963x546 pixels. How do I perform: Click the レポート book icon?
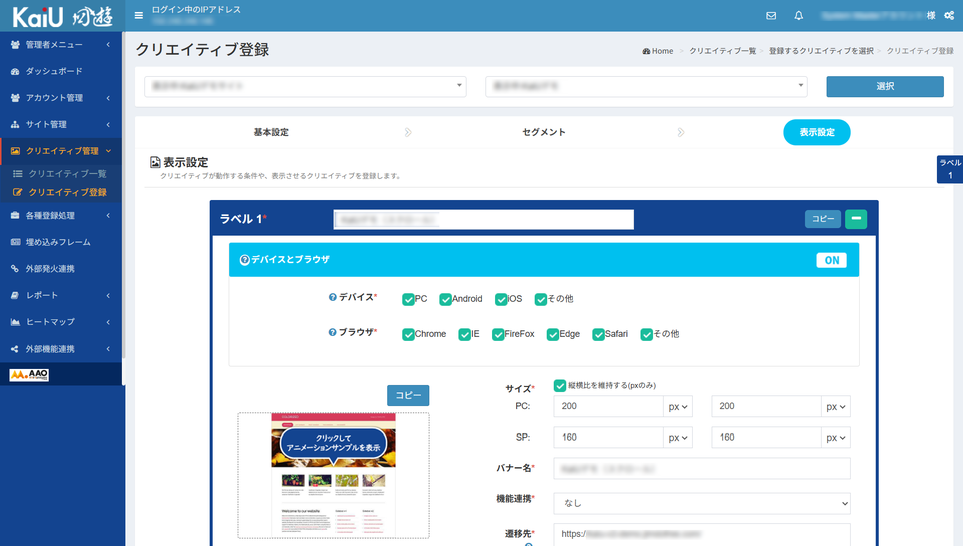point(15,295)
